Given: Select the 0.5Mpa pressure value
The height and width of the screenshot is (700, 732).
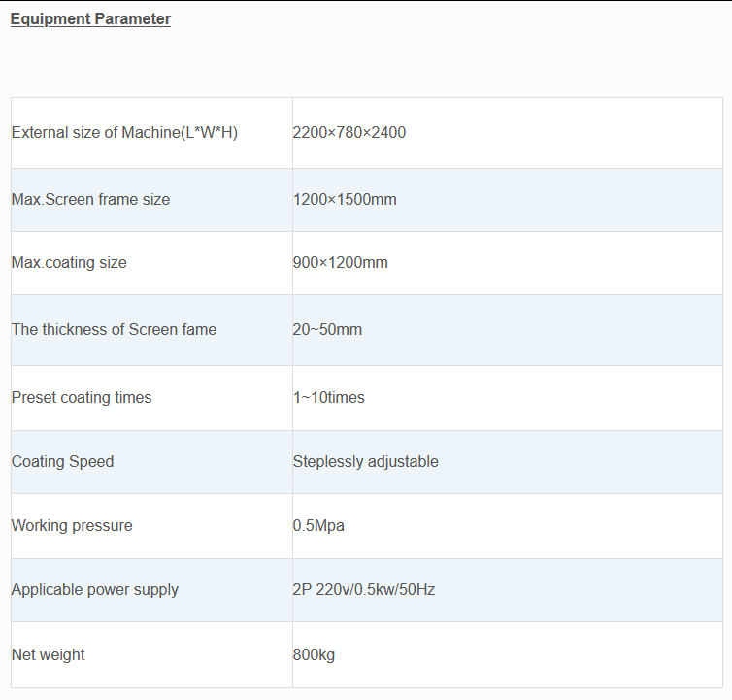Looking at the screenshot, I should click(x=318, y=525).
